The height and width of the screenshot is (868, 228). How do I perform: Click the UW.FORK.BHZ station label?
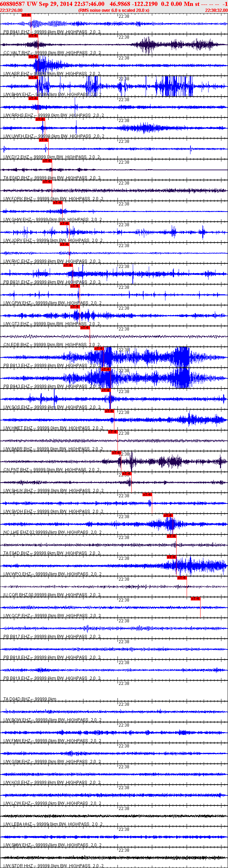click(18, 199)
